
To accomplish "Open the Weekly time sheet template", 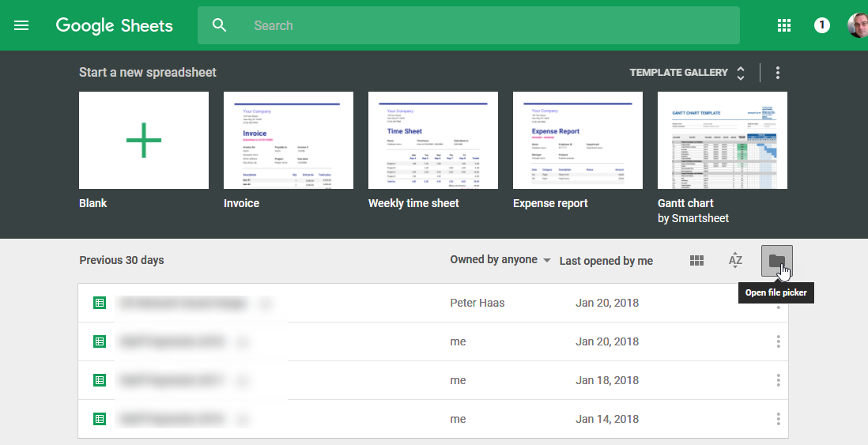I will tap(433, 141).
